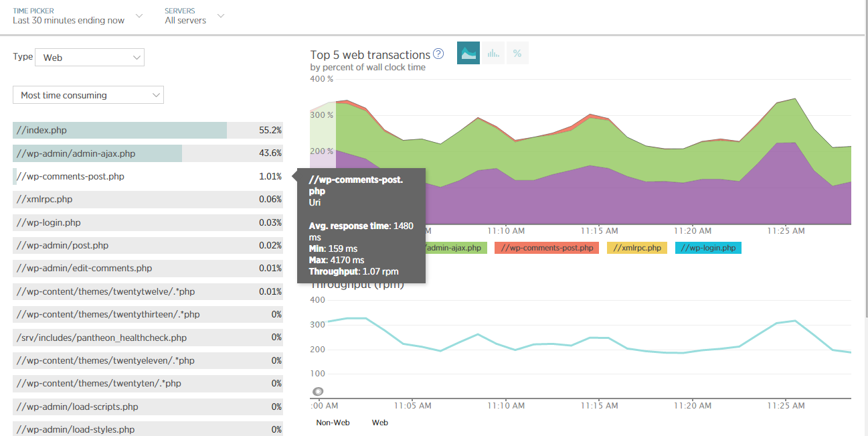Switch to the bar histogram chart view
Image resolution: width=868 pixels, height=436 pixels.
(x=493, y=54)
